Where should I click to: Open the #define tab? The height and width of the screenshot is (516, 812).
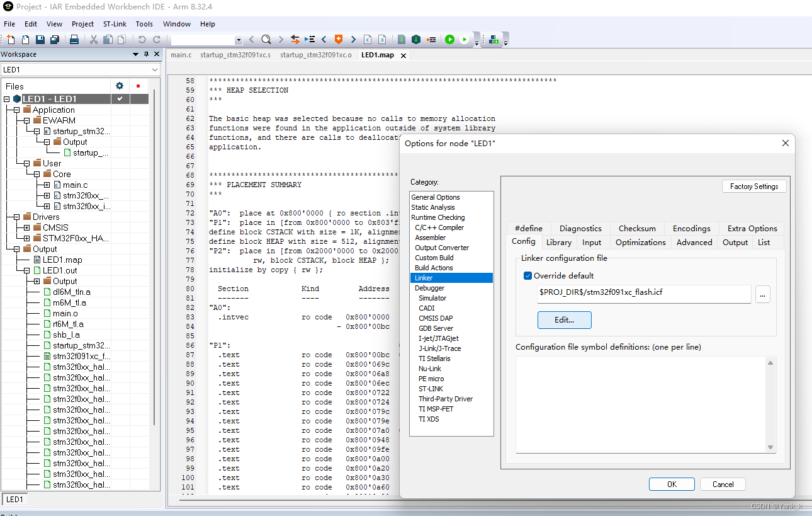[x=528, y=228]
